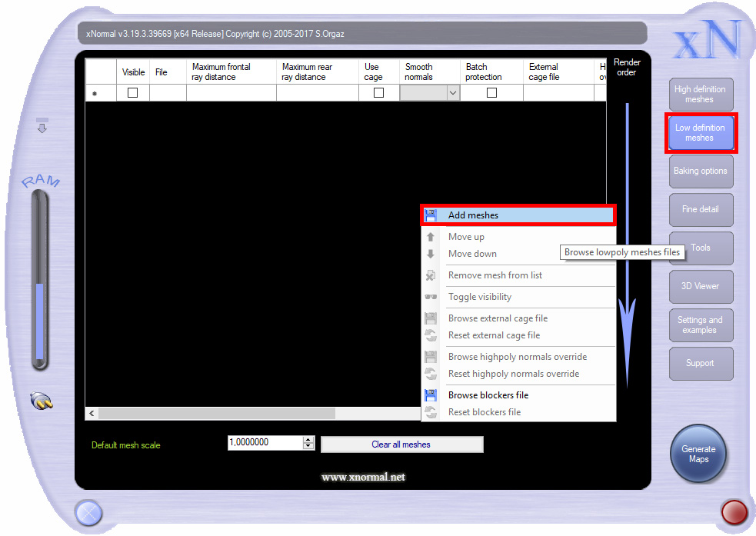Click the yellow memory cleaner icon below RAM
This screenshot has height=536, width=756.
[42, 400]
